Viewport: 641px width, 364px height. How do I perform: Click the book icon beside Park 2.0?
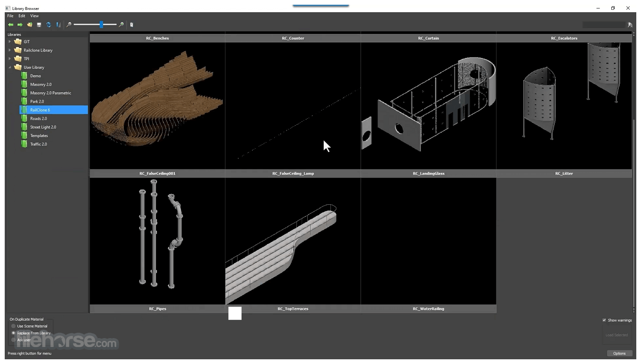24,101
